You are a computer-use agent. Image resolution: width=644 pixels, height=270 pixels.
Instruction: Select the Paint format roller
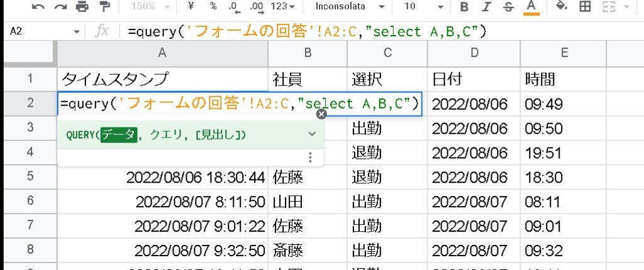(104, 7)
